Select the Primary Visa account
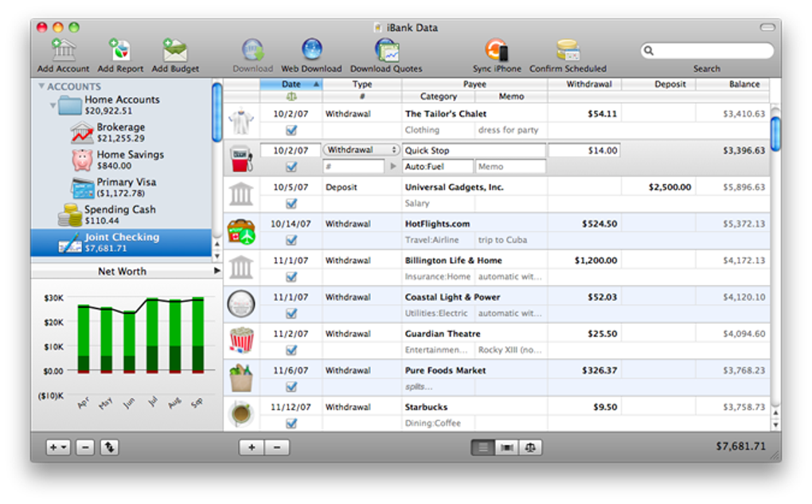 pyautogui.click(x=122, y=187)
